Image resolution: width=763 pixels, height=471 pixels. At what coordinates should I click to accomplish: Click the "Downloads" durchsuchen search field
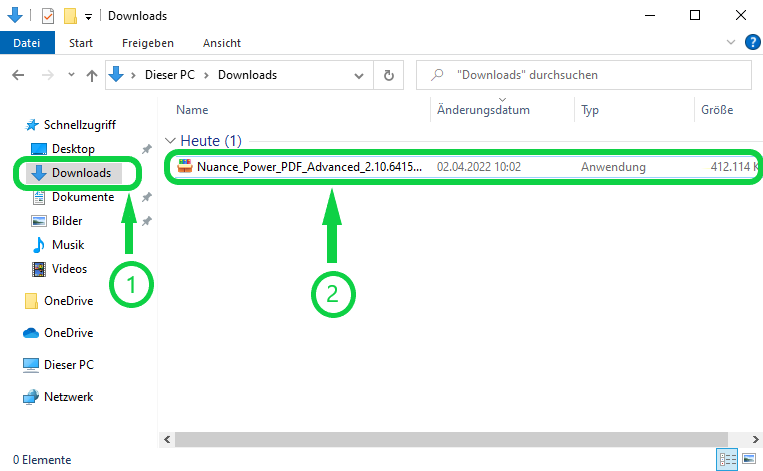584,75
